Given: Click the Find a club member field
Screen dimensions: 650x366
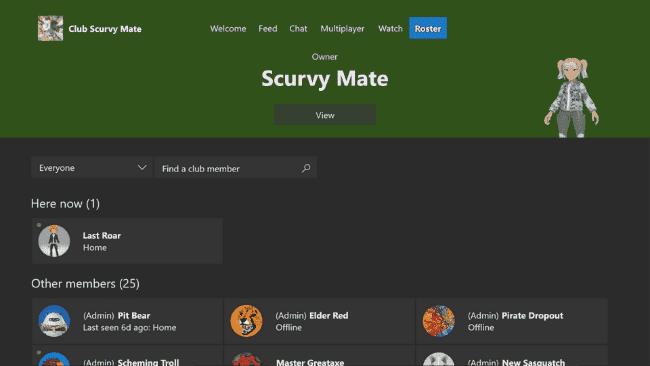Looking at the screenshot, I should [x=235, y=167].
